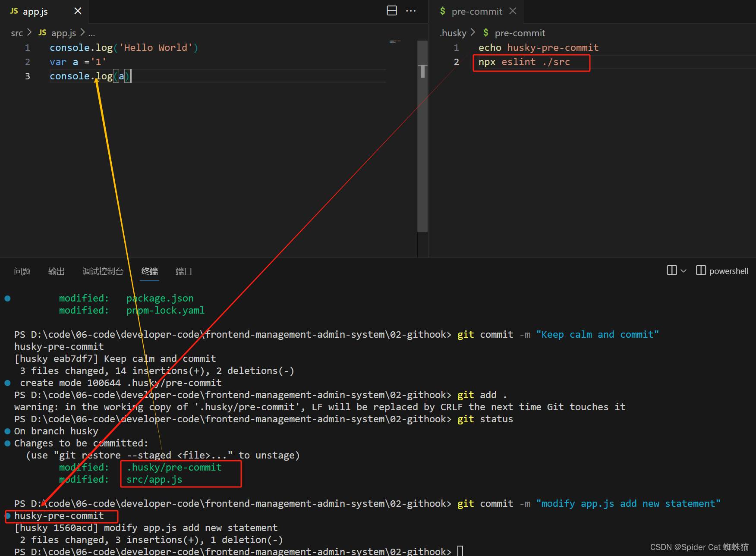
Task: Split the app.js editor layout
Action: (x=392, y=11)
